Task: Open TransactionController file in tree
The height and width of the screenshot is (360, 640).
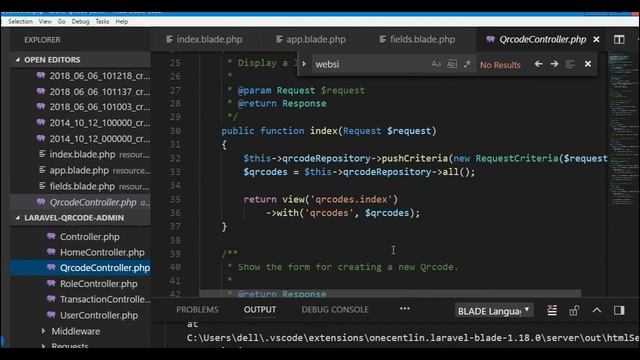Action: (80, 299)
